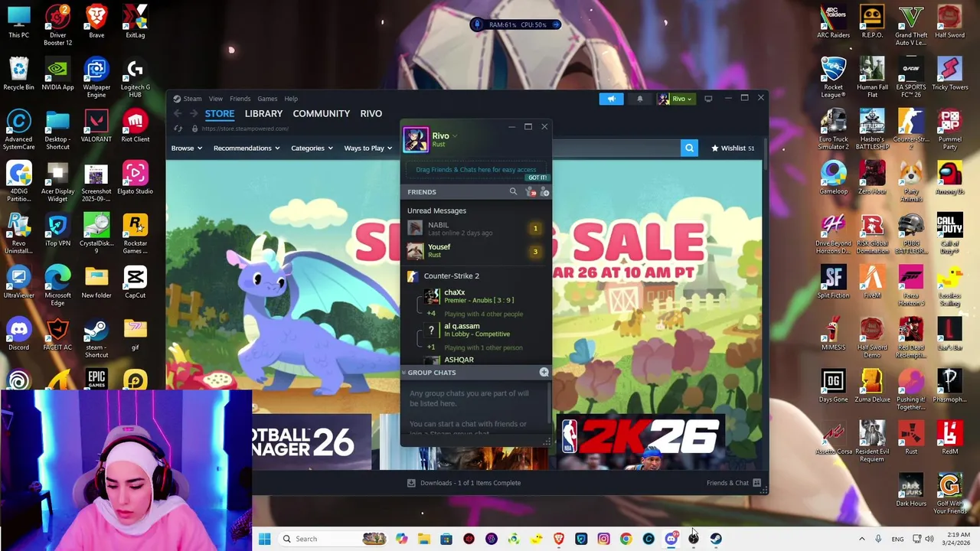
Task: Open Instagram from the taskbar
Action: click(603, 539)
